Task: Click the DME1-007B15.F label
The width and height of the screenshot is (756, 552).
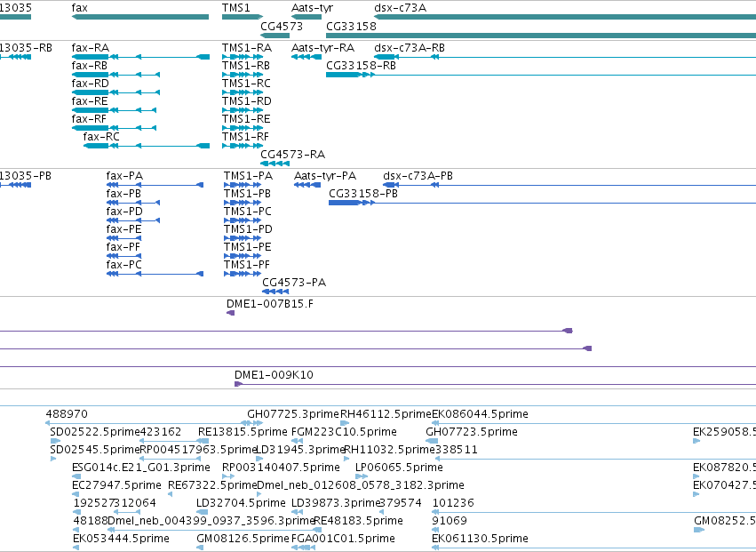Action: click(270, 304)
